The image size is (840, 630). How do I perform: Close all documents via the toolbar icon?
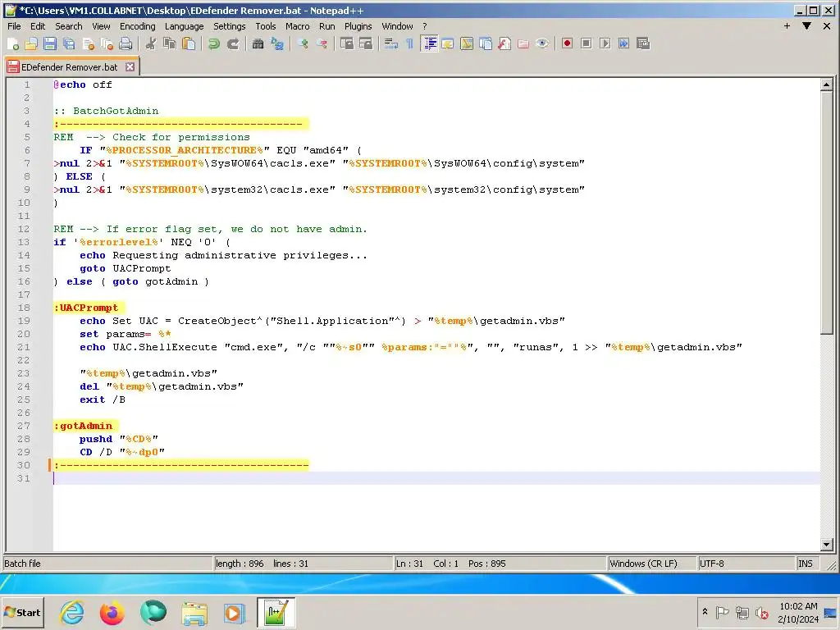tap(107, 44)
